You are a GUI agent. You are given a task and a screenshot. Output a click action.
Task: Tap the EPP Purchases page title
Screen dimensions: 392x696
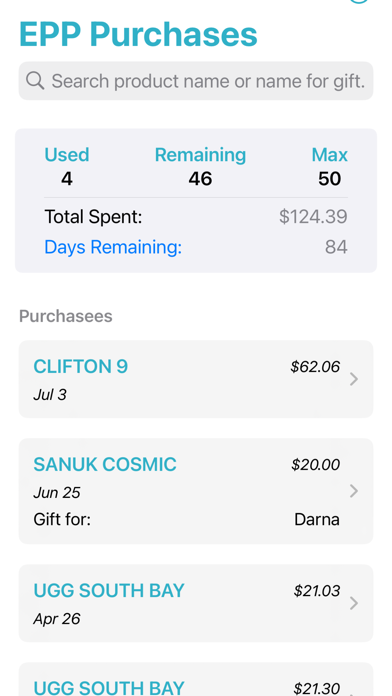click(x=138, y=34)
